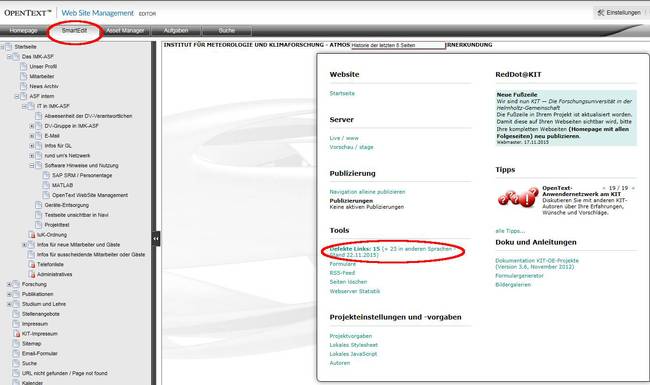The width and height of the screenshot is (650, 385).
Task: Click the page icon next to MATLAB
Action: (46, 185)
